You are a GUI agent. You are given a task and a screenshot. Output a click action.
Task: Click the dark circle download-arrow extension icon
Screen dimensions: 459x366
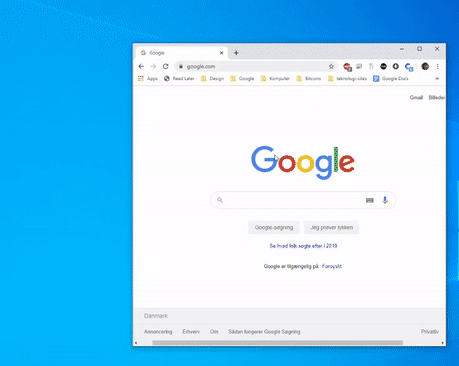point(395,66)
